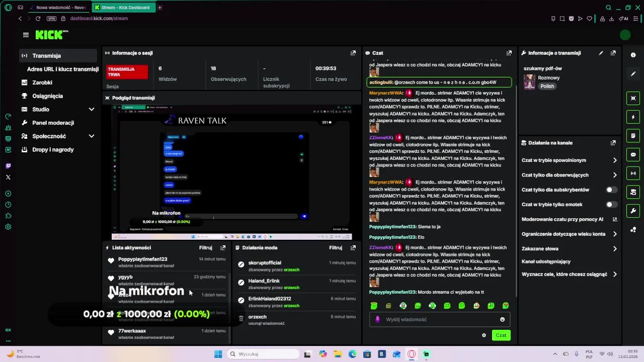Click the Wyślij wiadomość message input
The image size is (644, 362).
[440, 319]
